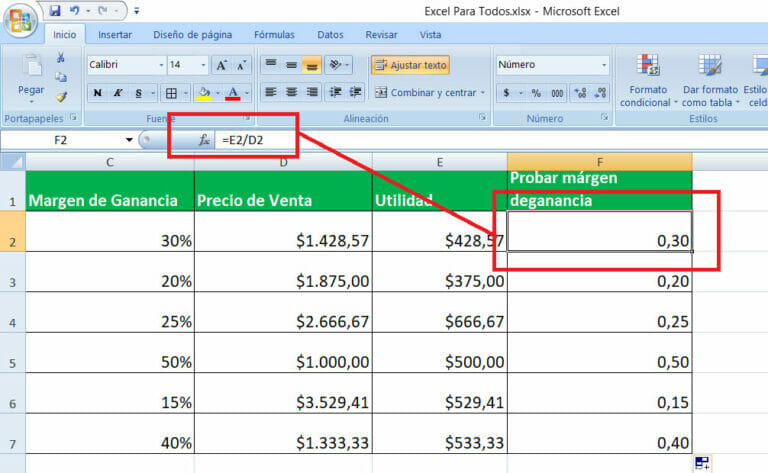Select cell with $1.875,00
This screenshot has width=768, height=473.
(283, 272)
